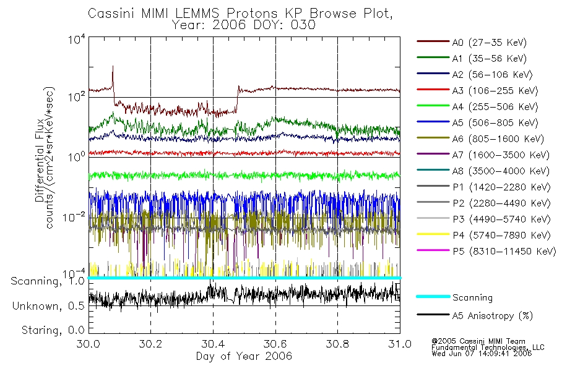Viewport: 588px width, 371px height.
Task: Click the P4 (5740-7890 KeV) legend label
Action: coord(501,236)
